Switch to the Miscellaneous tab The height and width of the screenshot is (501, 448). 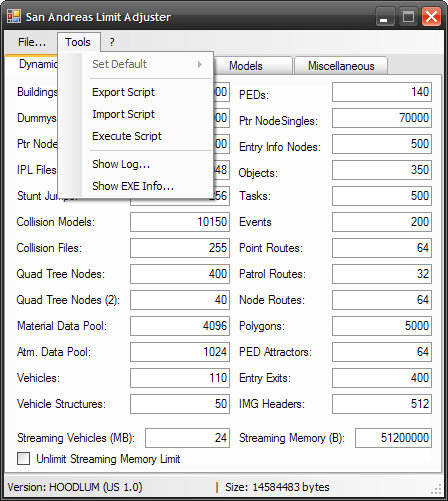(341, 66)
